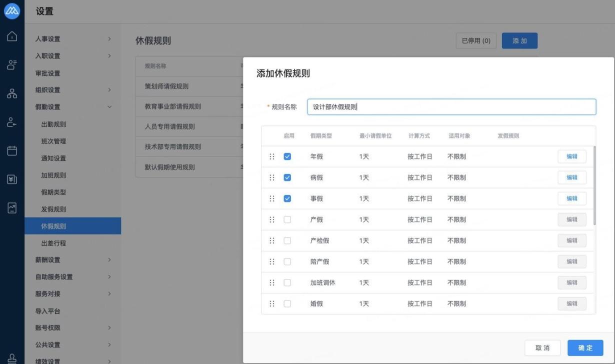Viewport: 615px width, 364px height.
Task: Open the payroll yen sidebar icon
Action: [11, 179]
